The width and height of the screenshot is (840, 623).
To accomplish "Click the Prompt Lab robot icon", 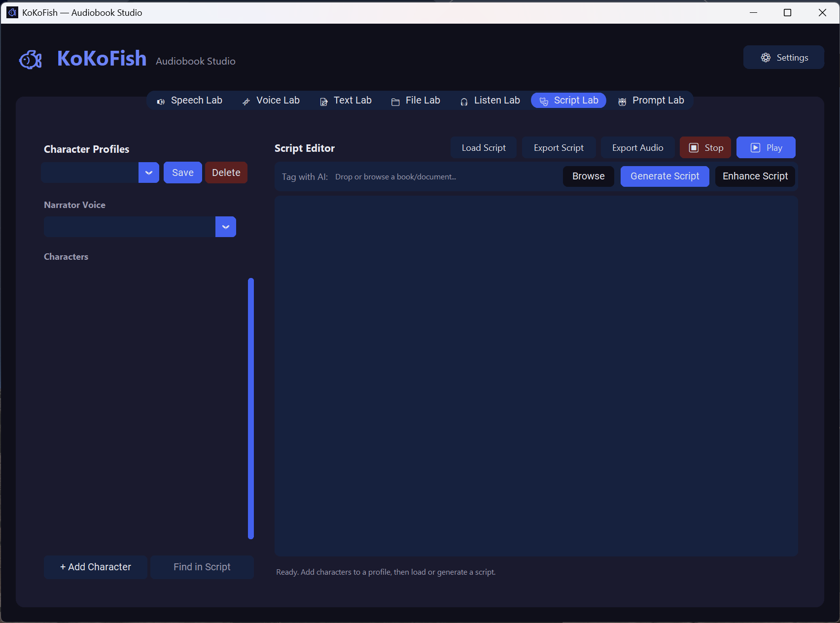I will click(x=622, y=102).
